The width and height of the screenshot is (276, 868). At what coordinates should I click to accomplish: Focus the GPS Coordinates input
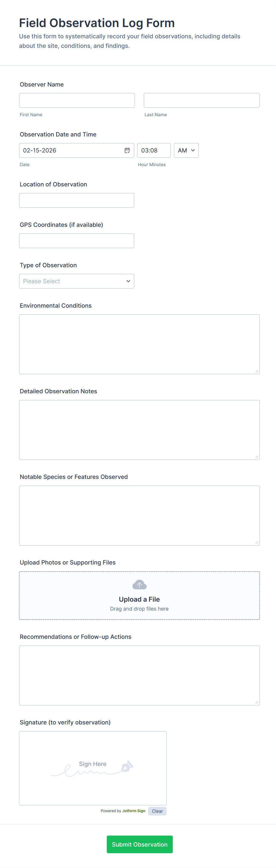76,240
